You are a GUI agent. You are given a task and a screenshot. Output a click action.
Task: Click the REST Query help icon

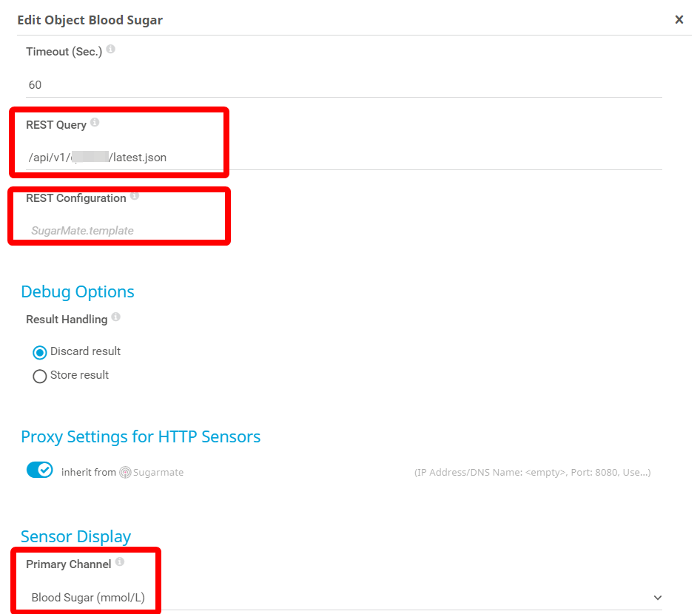[x=95, y=124]
